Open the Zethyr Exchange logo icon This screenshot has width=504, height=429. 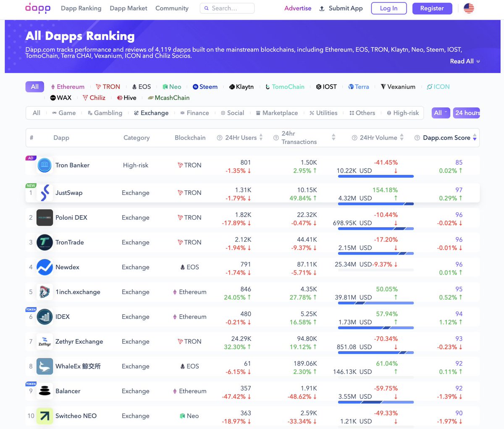pyautogui.click(x=45, y=342)
